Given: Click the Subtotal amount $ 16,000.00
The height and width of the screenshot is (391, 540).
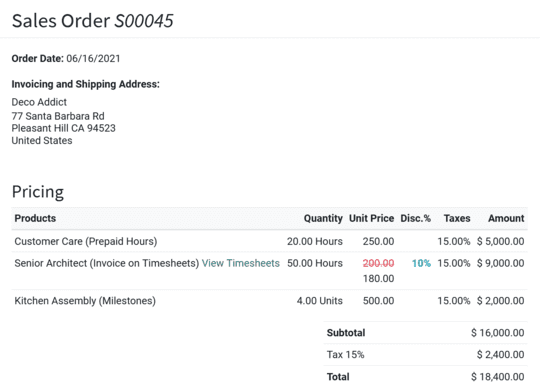Looking at the screenshot, I should click(497, 333).
